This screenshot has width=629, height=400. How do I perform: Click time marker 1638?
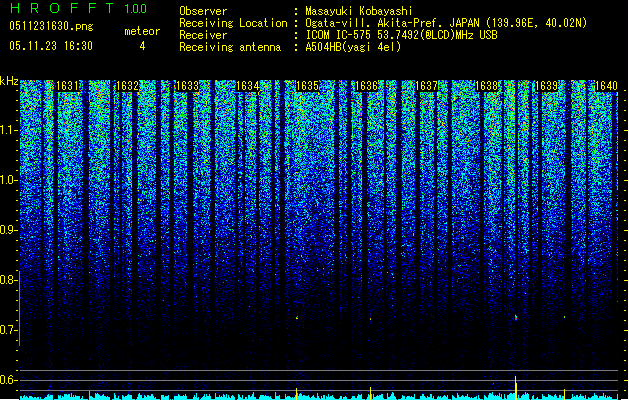[486, 86]
